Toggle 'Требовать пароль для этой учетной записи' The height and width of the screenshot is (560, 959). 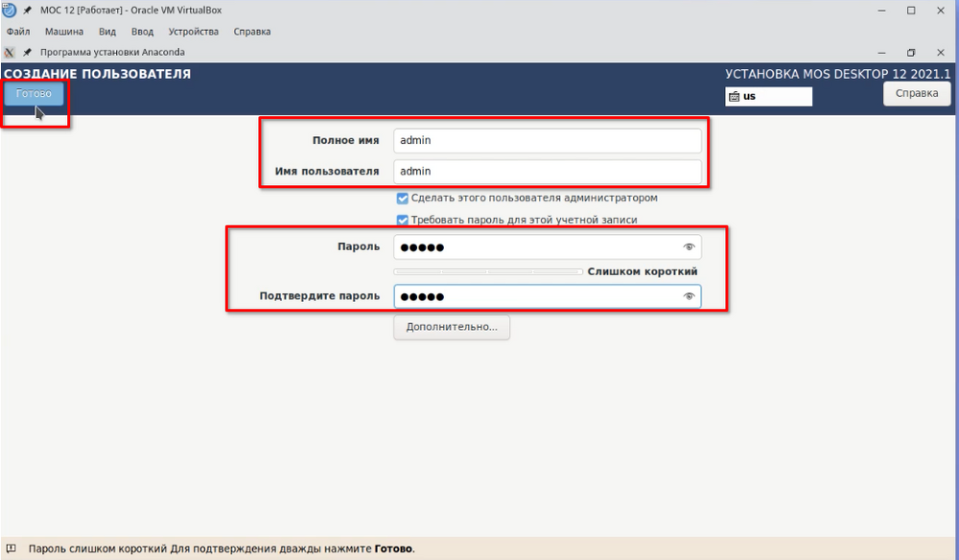coord(403,220)
